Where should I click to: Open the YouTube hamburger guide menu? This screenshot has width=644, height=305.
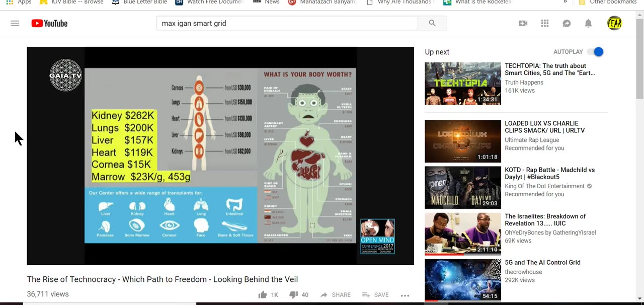15,23
